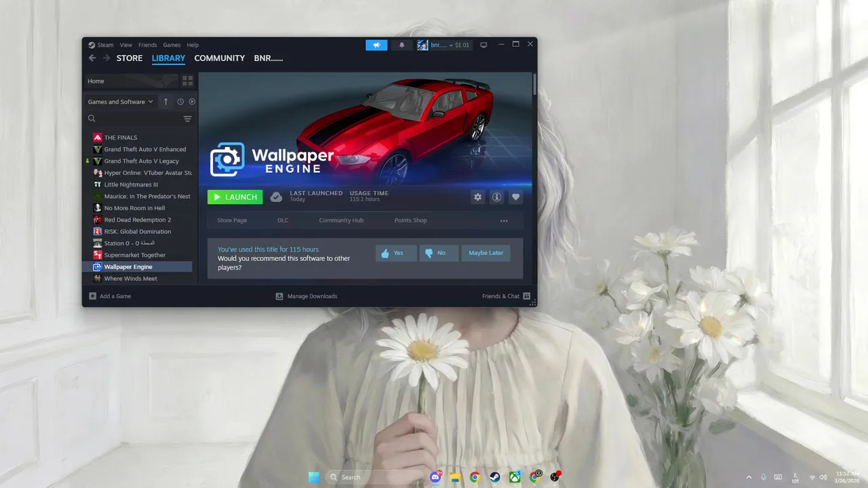Open Steam taskbar icon
This screenshot has width=868, height=488.
[x=495, y=477]
